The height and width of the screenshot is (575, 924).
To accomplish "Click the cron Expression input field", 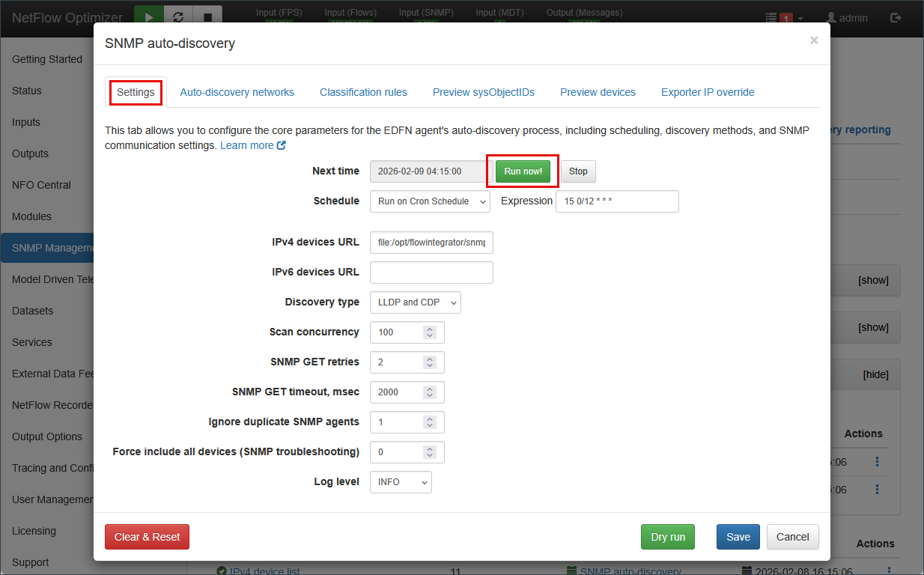I will (617, 201).
